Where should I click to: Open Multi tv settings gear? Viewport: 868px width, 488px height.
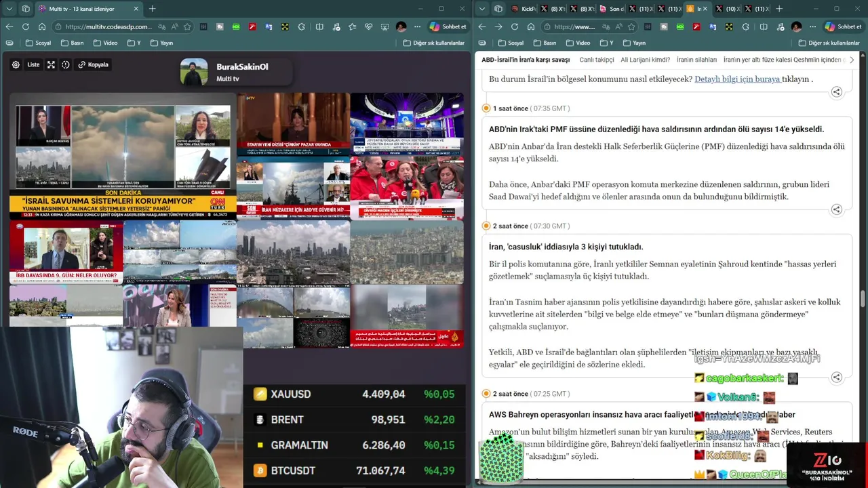(16, 65)
